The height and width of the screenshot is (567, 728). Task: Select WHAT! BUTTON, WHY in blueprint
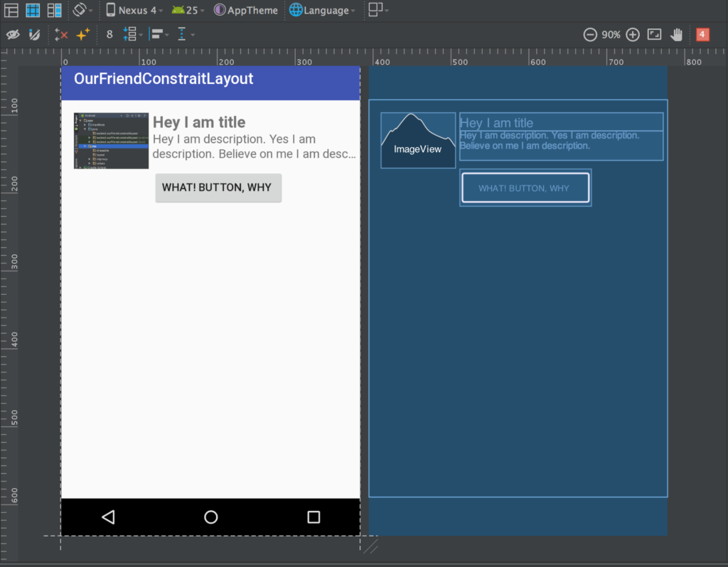pyautogui.click(x=525, y=188)
